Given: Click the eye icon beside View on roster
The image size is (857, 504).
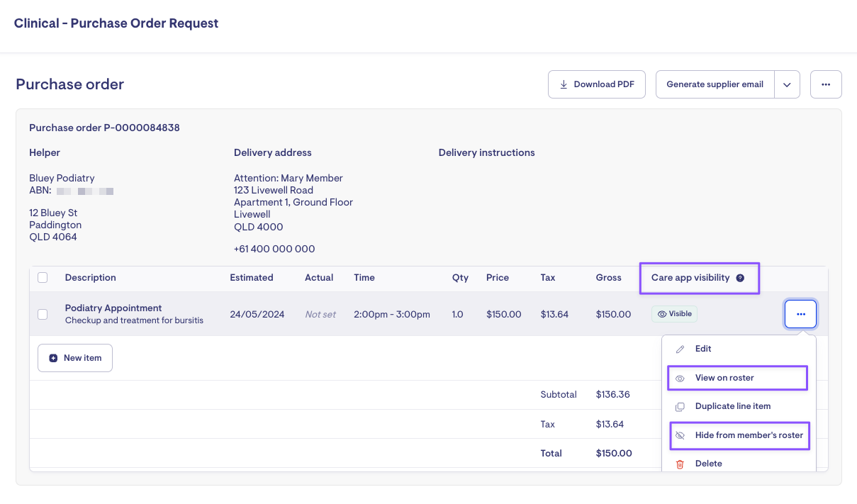Looking at the screenshot, I should click(x=680, y=379).
